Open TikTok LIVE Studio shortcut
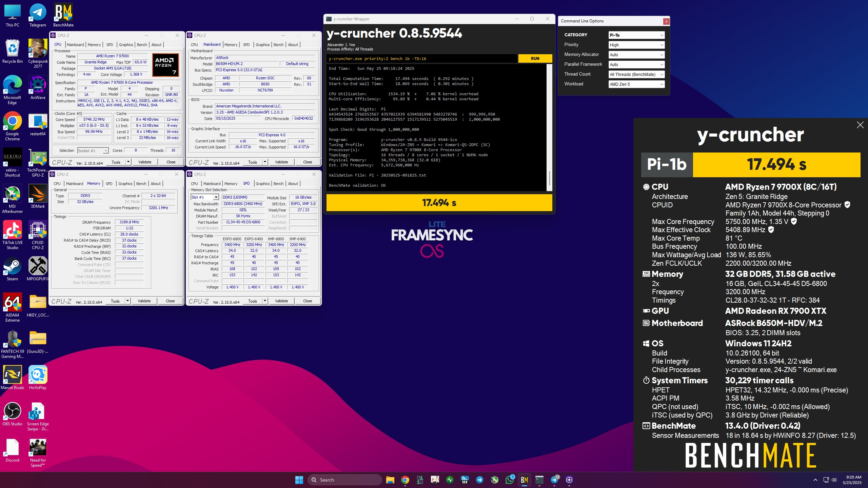The height and width of the screenshot is (488, 868). click(13, 235)
